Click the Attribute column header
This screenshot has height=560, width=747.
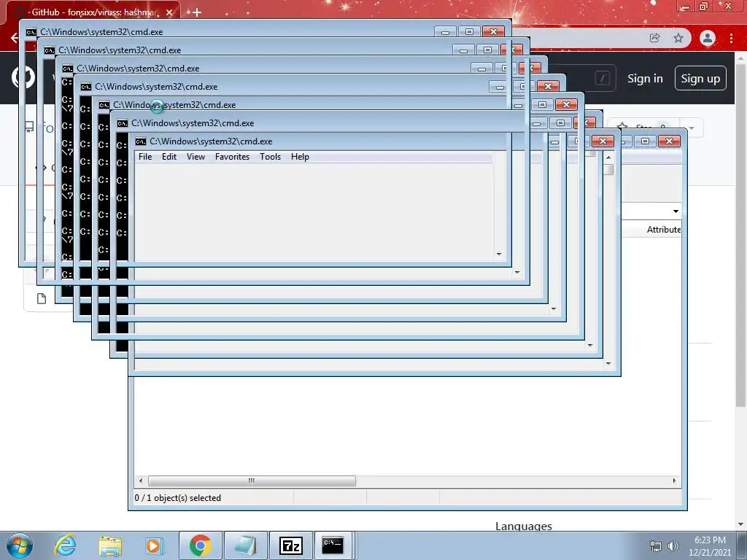[664, 230]
